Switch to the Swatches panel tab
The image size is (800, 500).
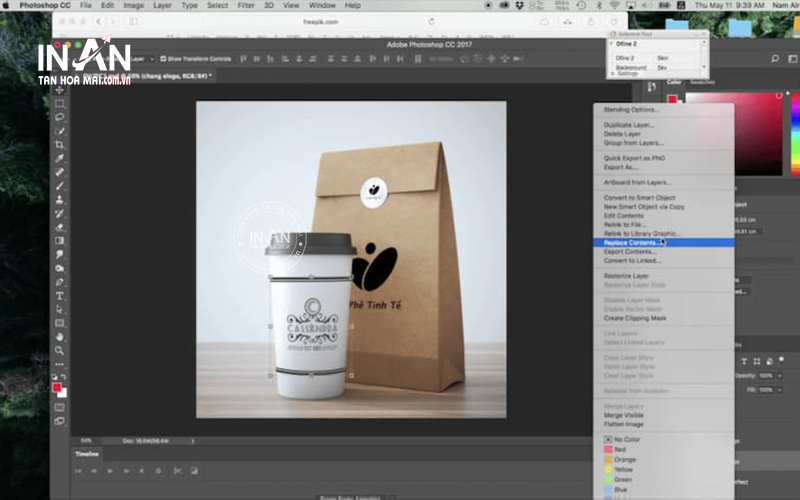click(703, 82)
